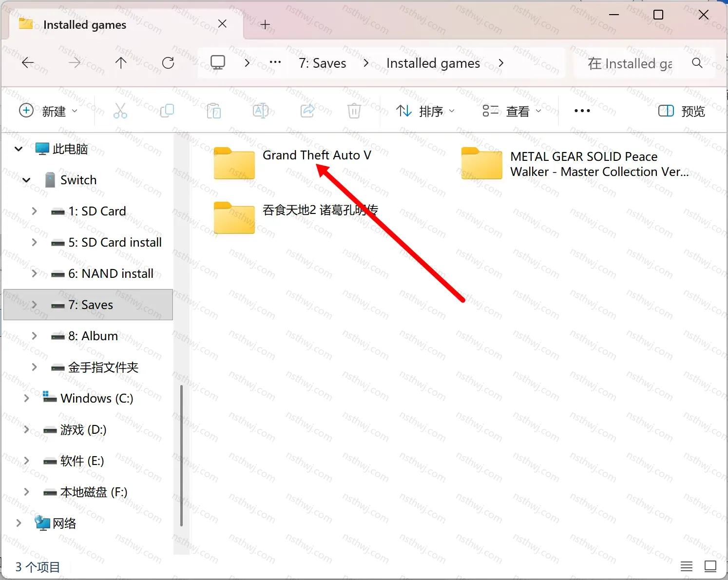
Task: Expand the 6: NAND install node
Action: click(34, 273)
